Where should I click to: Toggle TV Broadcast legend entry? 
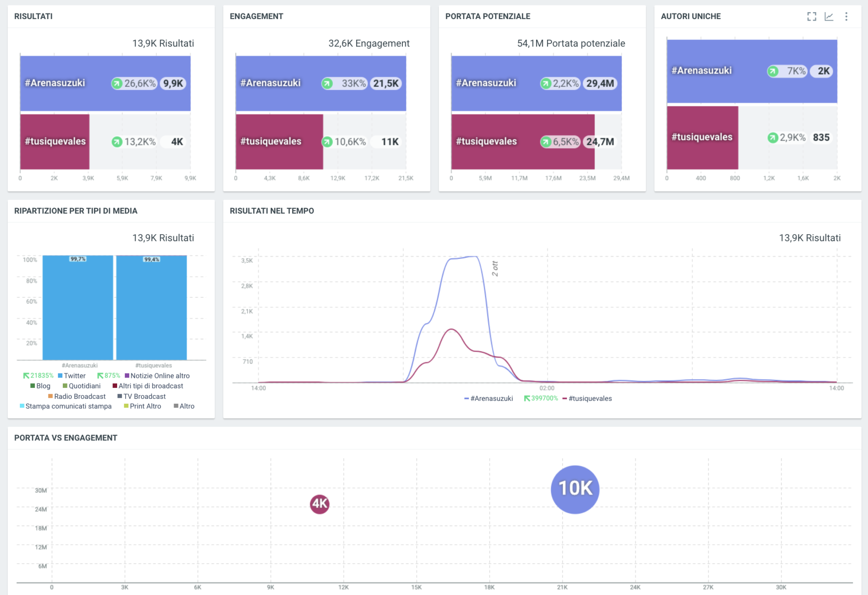click(142, 397)
